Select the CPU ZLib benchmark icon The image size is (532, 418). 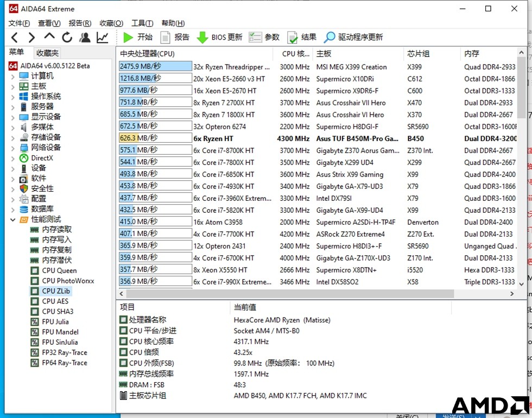34,291
